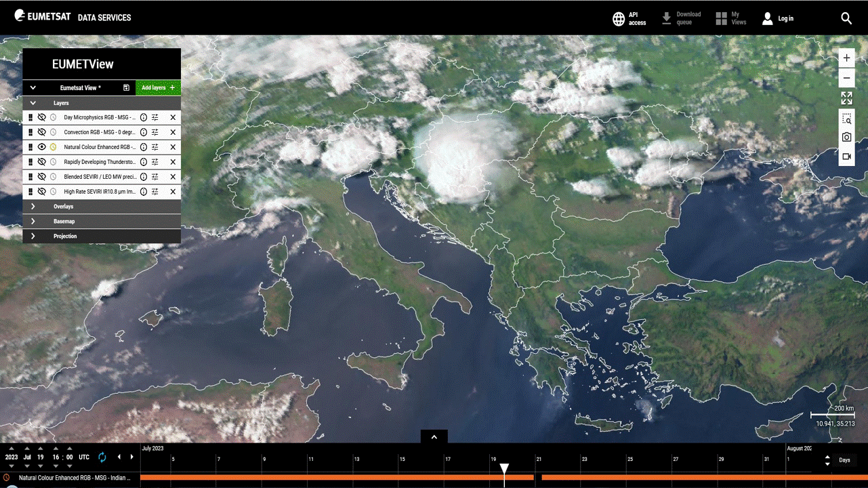The height and width of the screenshot is (488, 868).
Task: Save the Eumetsat View with disk icon
Action: pos(126,87)
